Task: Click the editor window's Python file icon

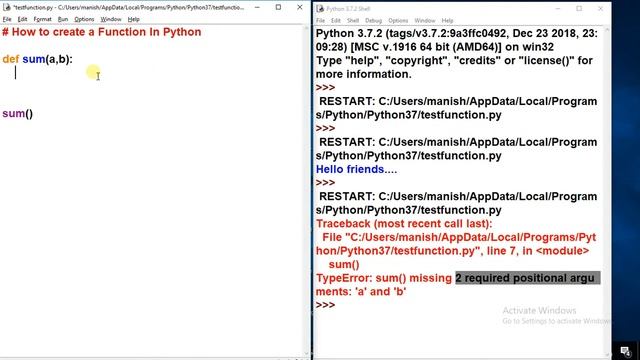Action: point(7,7)
